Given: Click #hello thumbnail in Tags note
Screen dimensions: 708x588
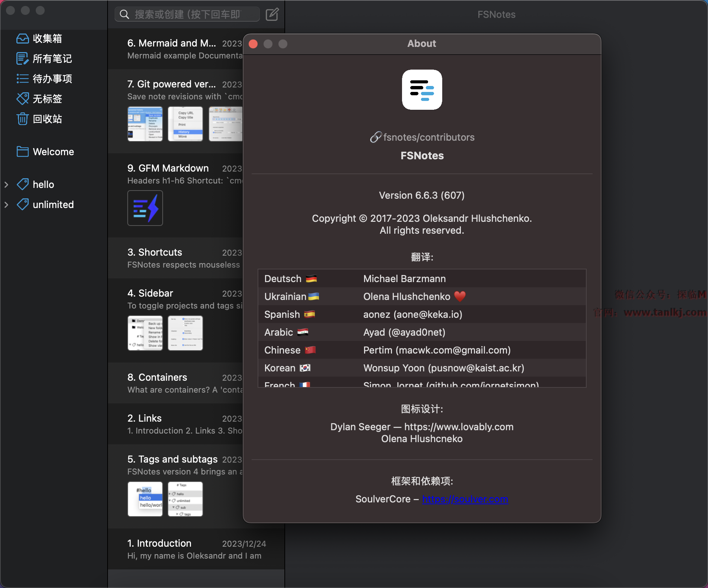Looking at the screenshot, I should click(145, 499).
